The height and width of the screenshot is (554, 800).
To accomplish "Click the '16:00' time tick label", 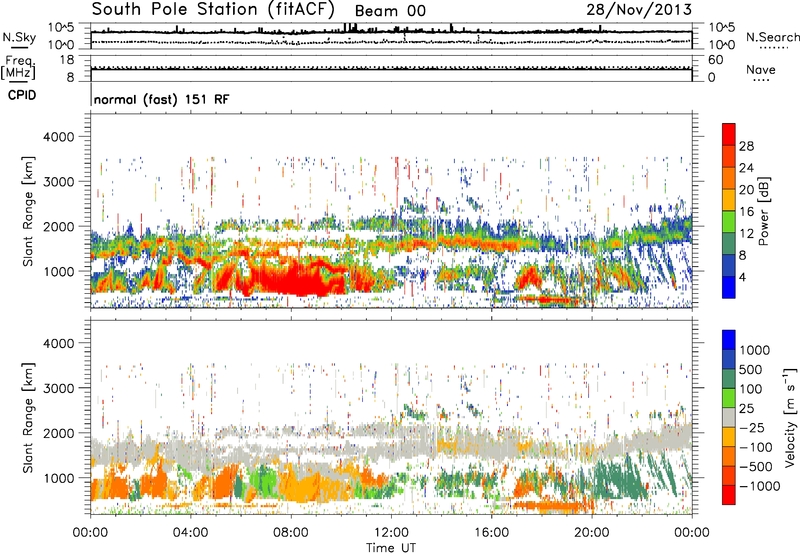I will pyautogui.click(x=491, y=533).
